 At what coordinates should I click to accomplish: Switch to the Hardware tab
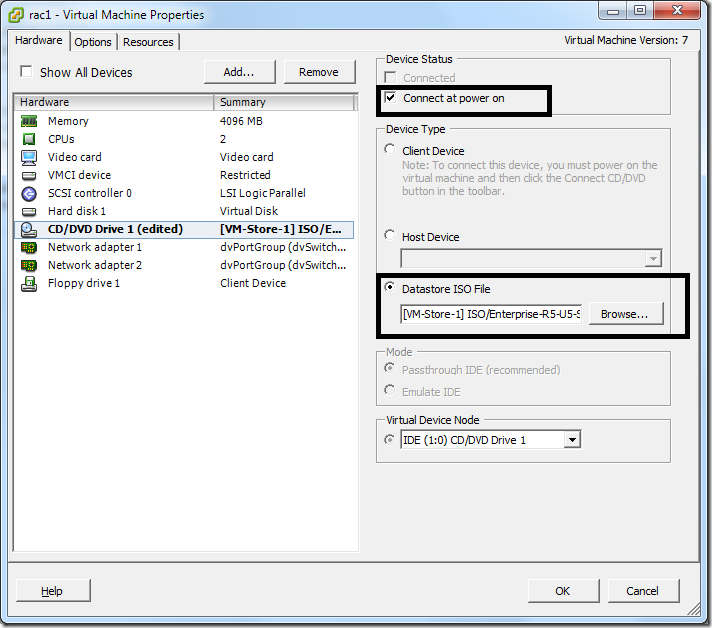39,40
